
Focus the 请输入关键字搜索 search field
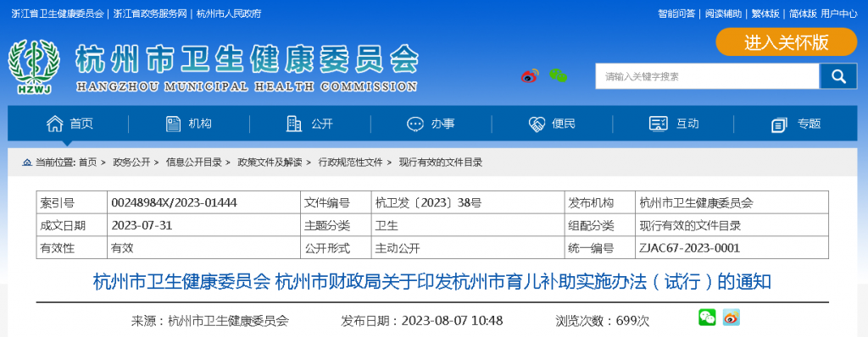pyautogui.click(x=707, y=76)
